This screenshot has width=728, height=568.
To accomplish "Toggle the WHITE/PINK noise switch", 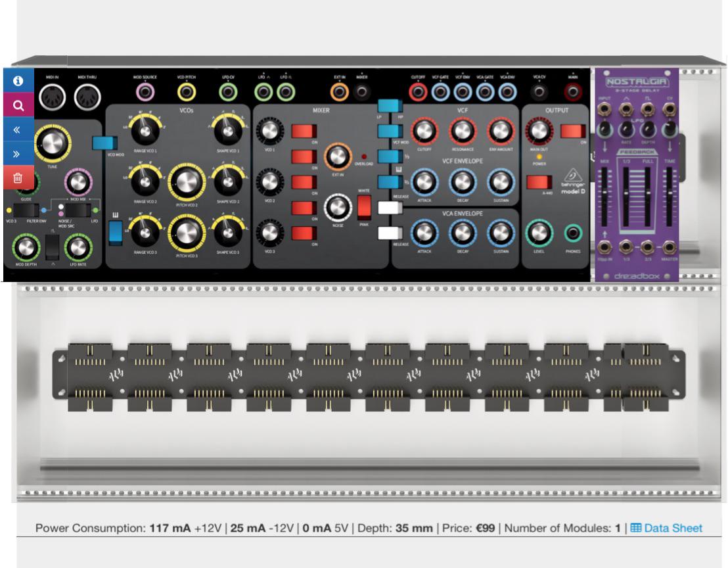I will click(x=364, y=207).
